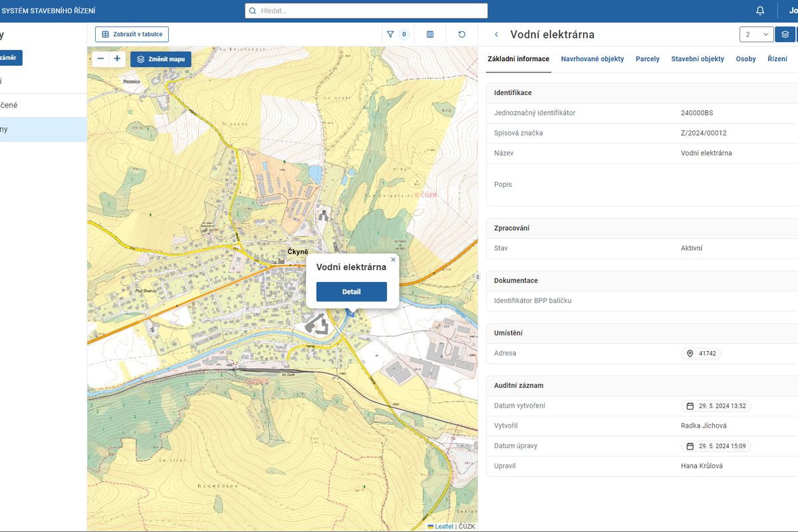Click the filter funnel icon
This screenshot has width=798, height=532.
pos(390,35)
